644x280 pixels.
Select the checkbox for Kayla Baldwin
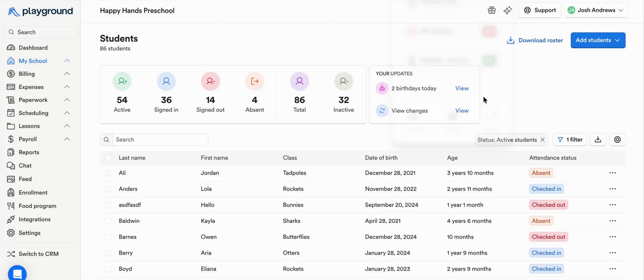(108, 221)
